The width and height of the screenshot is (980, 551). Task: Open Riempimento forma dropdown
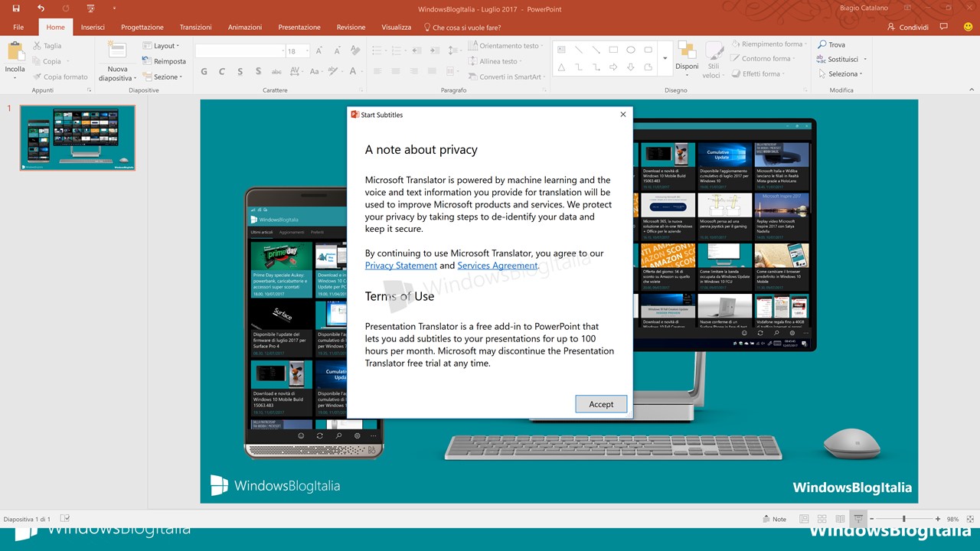pos(769,44)
